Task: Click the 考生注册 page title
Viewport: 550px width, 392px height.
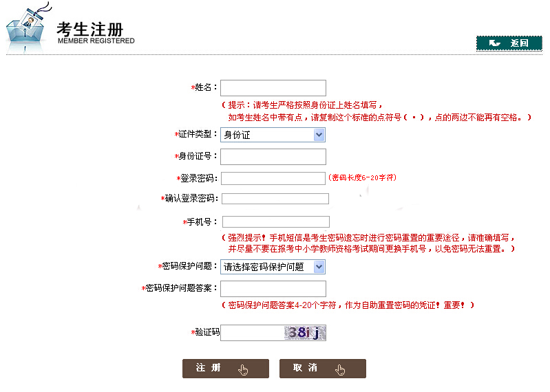Action: [90, 29]
